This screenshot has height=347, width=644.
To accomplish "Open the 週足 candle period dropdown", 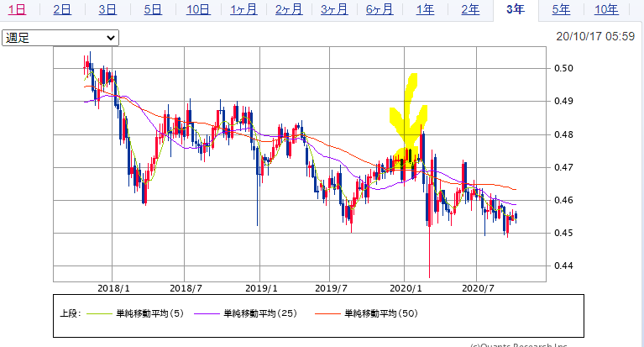I will point(60,38).
